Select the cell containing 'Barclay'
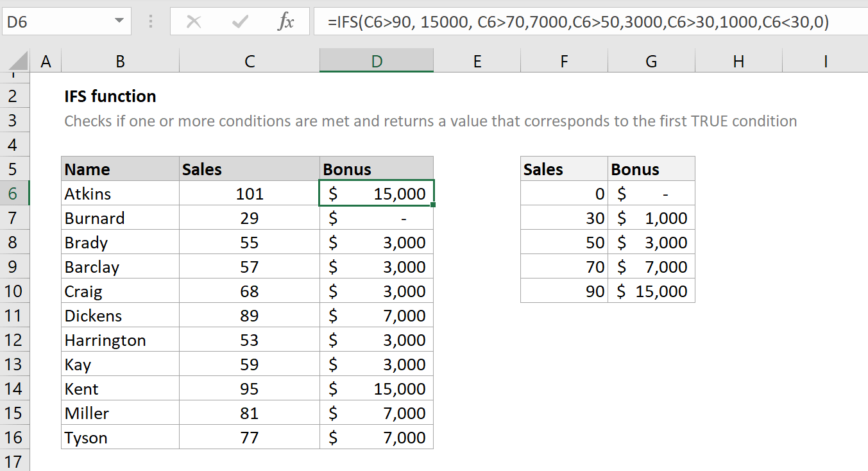Screen dimensions: 868x471 tap(120, 267)
